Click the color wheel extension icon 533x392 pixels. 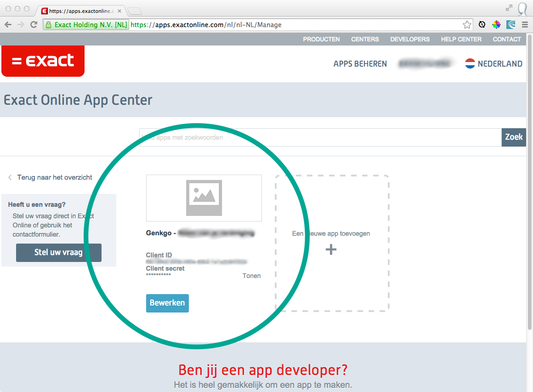[496, 24]
